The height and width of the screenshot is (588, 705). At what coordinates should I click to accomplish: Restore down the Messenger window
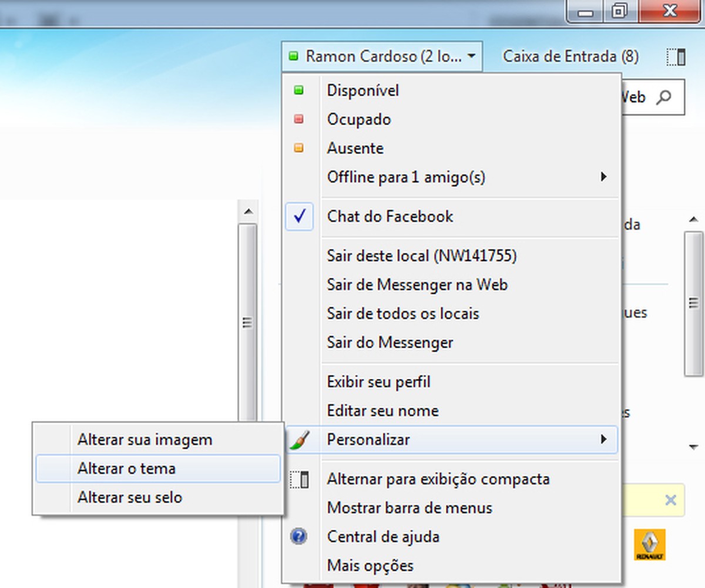click(619, 11)
